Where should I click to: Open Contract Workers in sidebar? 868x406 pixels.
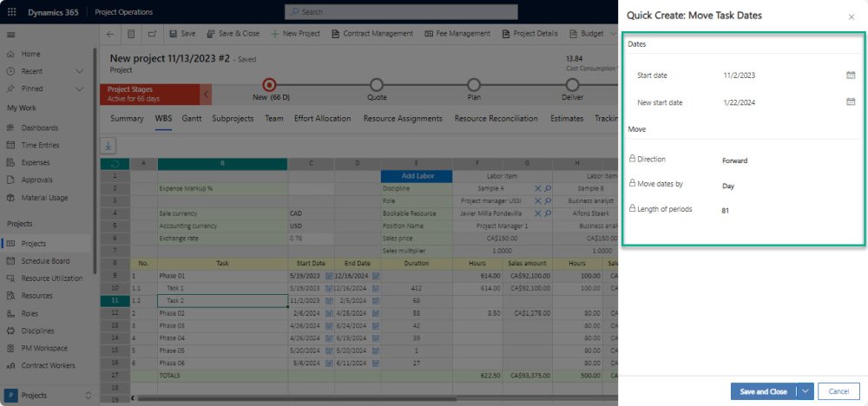pyautogui.click(x=48, y=365)
